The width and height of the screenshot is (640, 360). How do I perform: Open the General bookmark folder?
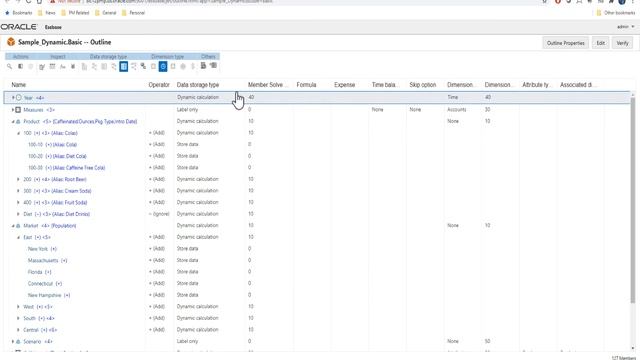point(105,13)
